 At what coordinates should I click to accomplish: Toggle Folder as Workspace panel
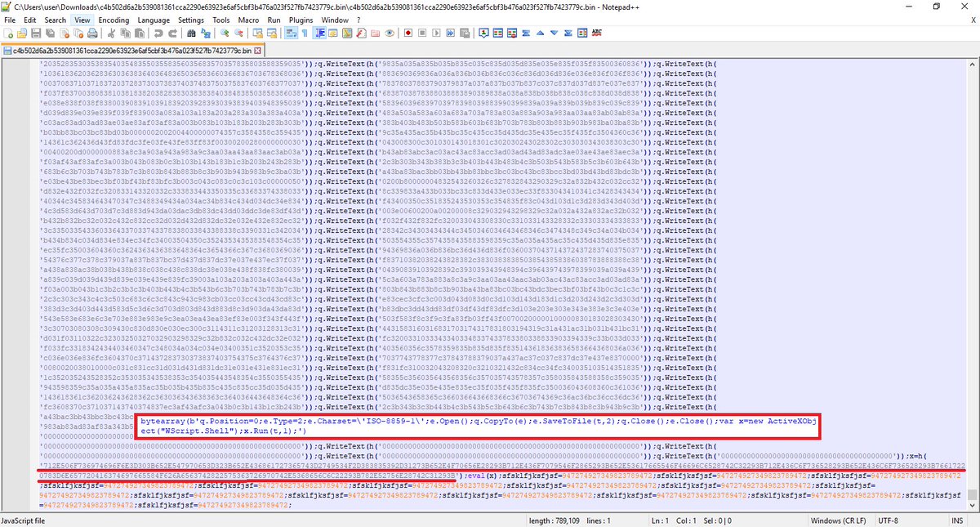pos(376,33)
